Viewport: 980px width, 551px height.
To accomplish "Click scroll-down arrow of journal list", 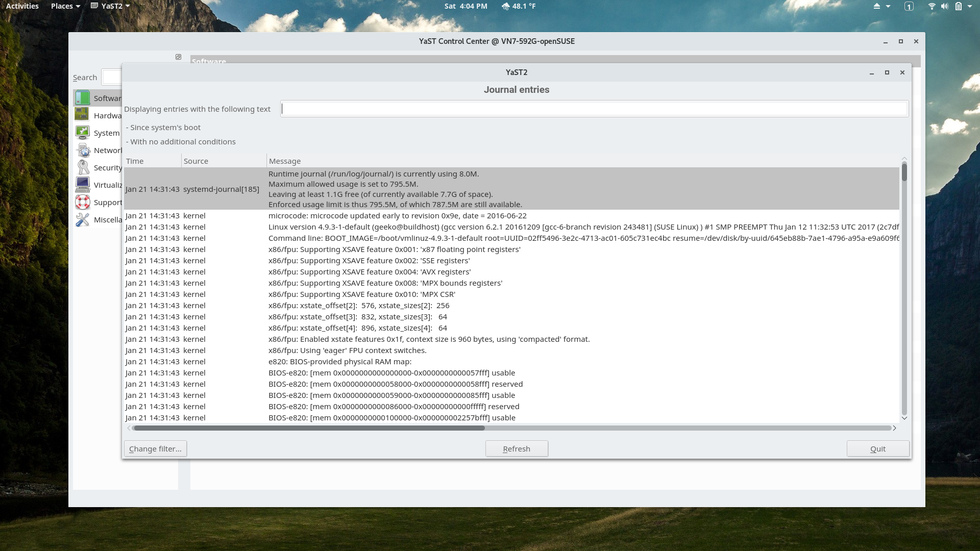I will [904, 418].
